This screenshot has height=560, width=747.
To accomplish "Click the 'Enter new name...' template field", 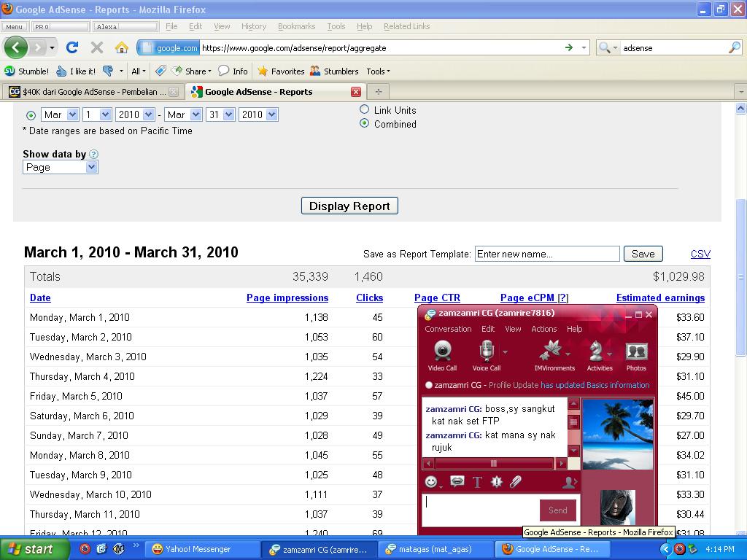I will 547,254.
